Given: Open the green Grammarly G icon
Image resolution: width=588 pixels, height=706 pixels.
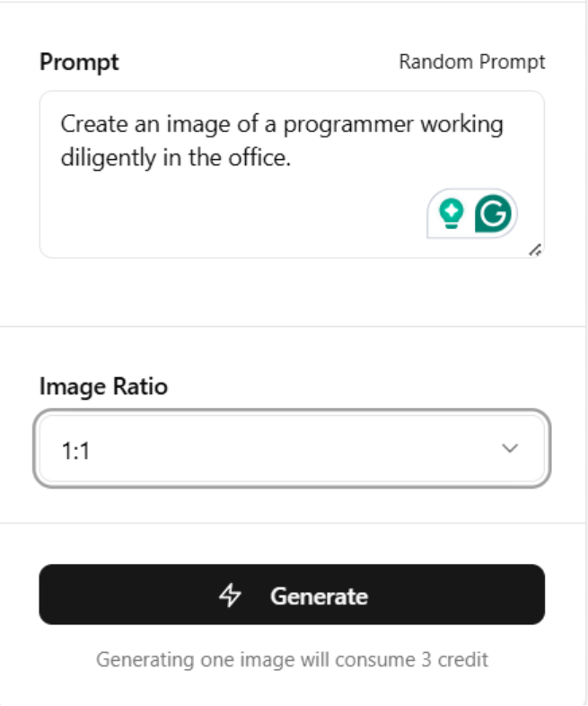Looking at the screenshot, I should pos(493,213).
